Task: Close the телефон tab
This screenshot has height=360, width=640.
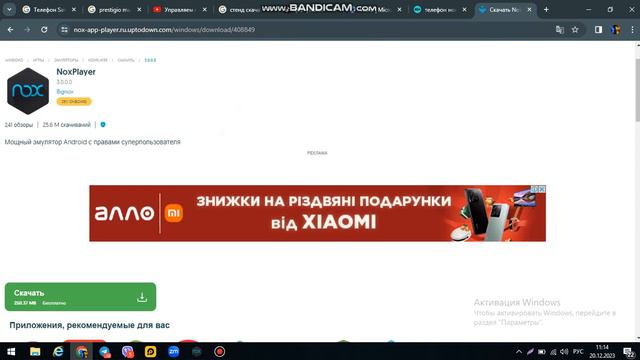Action: click(464, 9)
